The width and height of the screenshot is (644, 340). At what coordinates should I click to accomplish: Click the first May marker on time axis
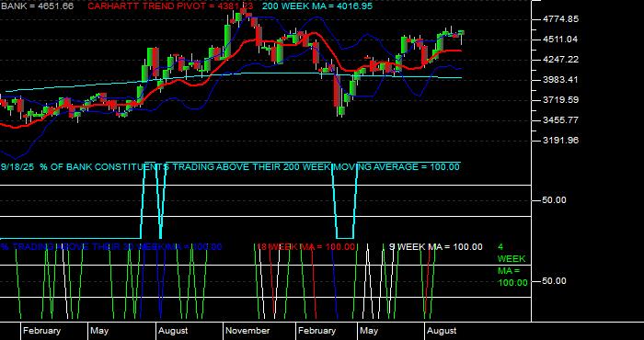click(x=99, y=331)
